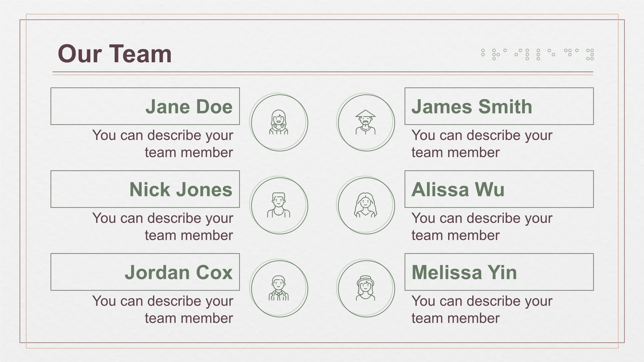Select the description below Nick Jones
Viewport: 644px width, 362px height.
click(x=162, y=226)
